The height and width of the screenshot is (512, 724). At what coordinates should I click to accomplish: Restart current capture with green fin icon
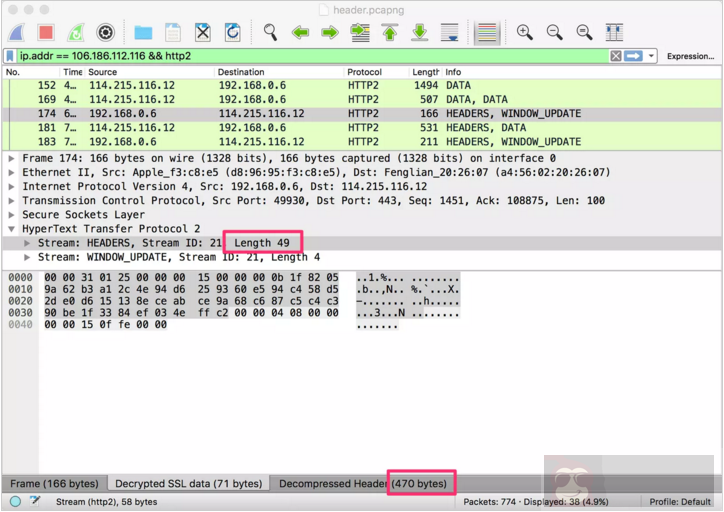(76, 33)
